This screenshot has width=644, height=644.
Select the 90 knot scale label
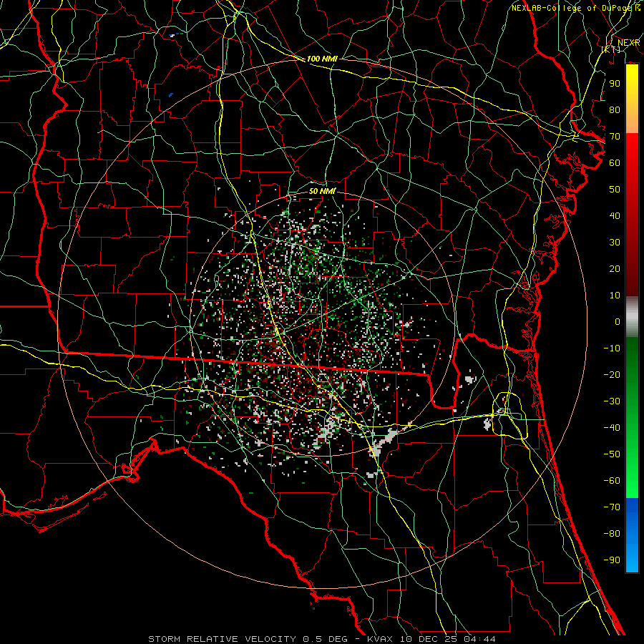[x=615, y=84]
